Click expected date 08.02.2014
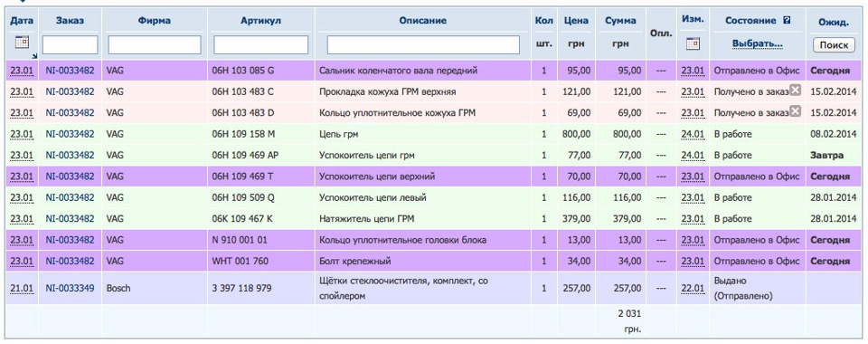The image size is (868, 344). pyautogui.click(x=833, y=134)
